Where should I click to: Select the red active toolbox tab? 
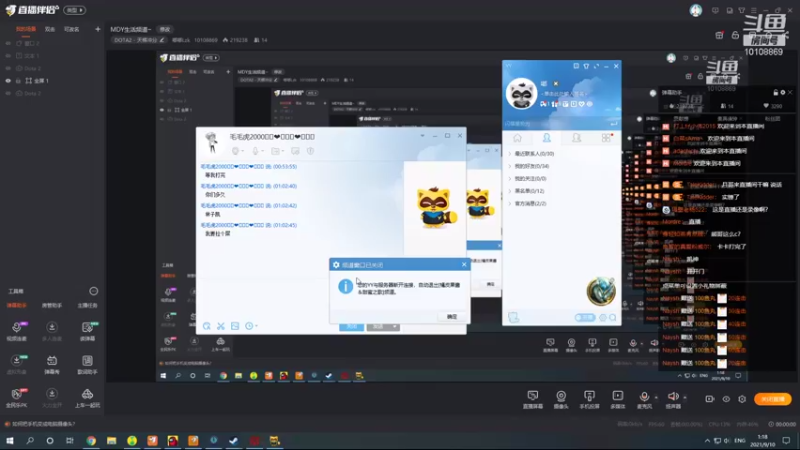pos(17,306)
